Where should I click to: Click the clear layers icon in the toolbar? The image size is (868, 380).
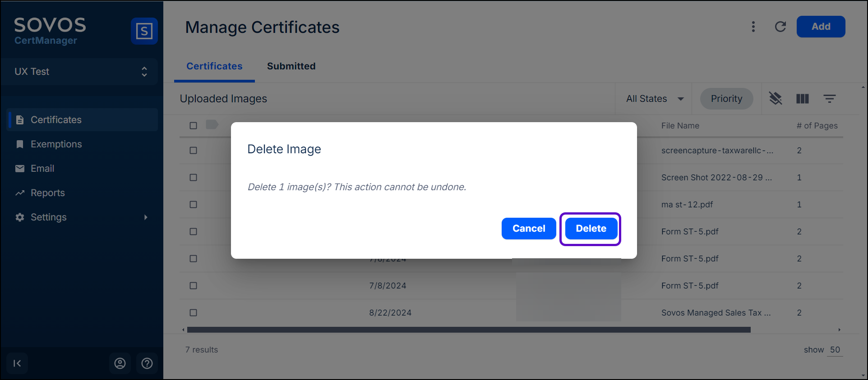[775, 98]
